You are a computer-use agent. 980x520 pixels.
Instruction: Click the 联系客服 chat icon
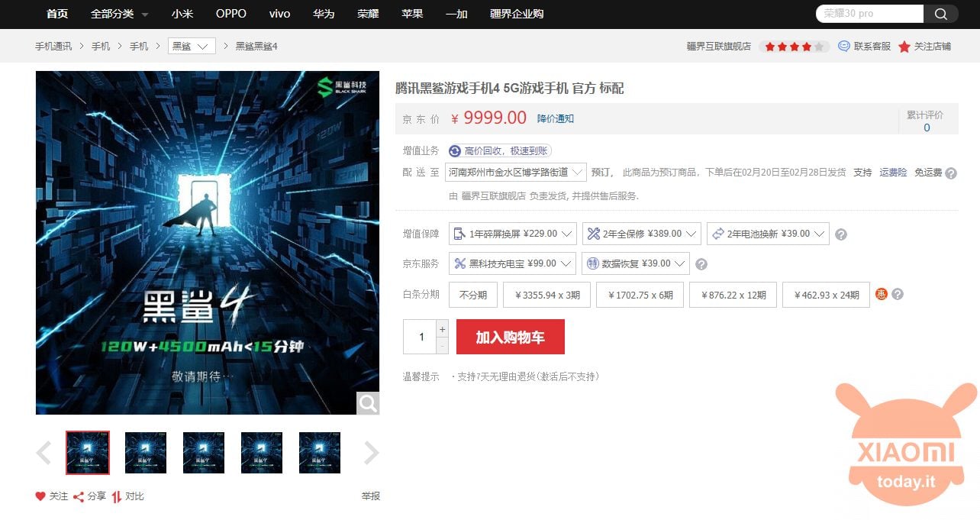tap(844, 46)
